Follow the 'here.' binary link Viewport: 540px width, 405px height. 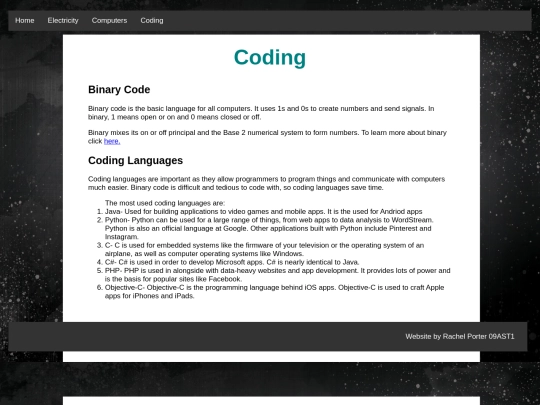point(112,141)
